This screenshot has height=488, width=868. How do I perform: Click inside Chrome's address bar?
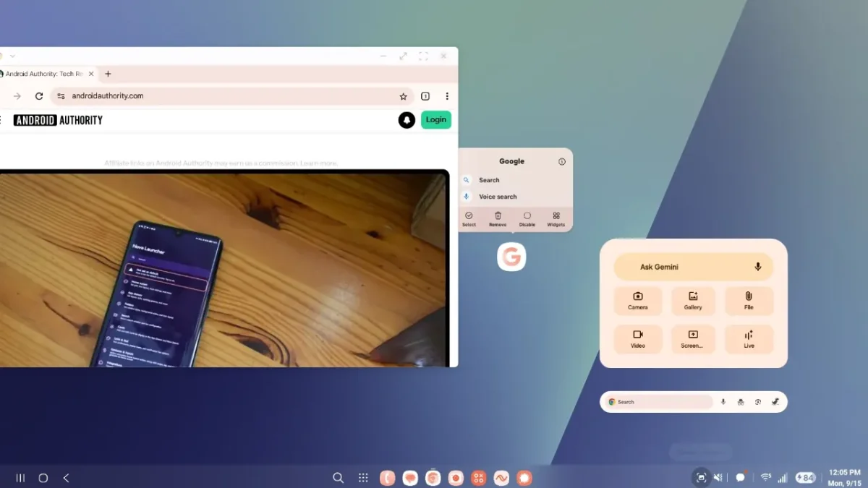217,95
